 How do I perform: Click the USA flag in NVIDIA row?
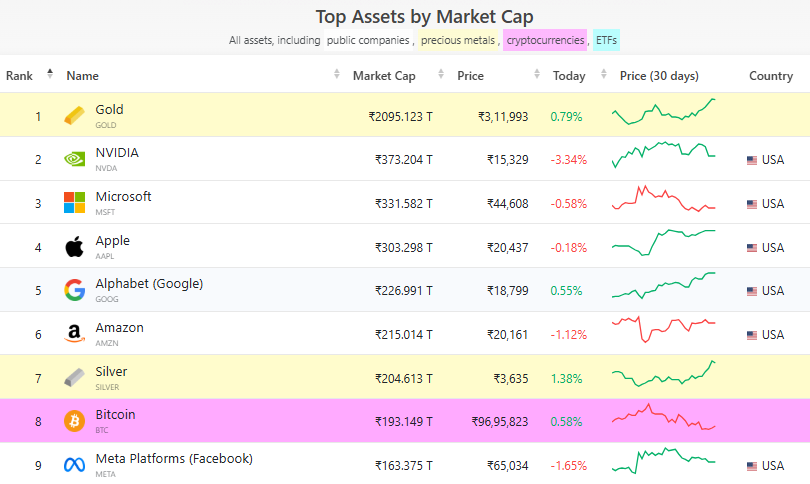[x=752, y=160]
